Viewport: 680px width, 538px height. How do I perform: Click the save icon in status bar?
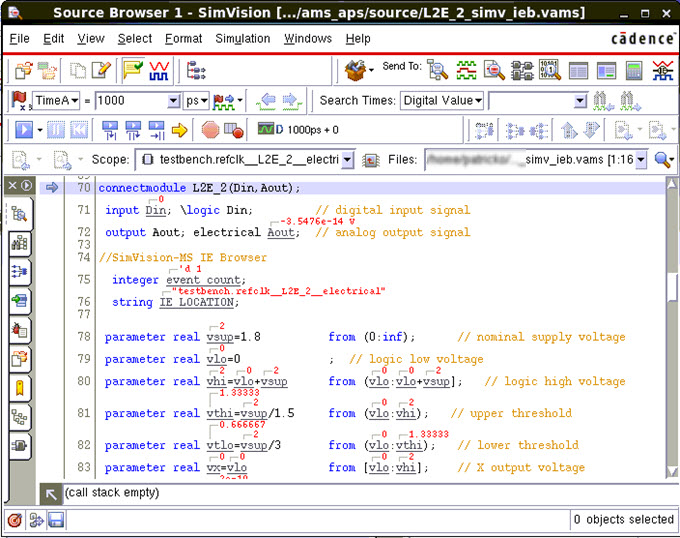pos(56,520)
